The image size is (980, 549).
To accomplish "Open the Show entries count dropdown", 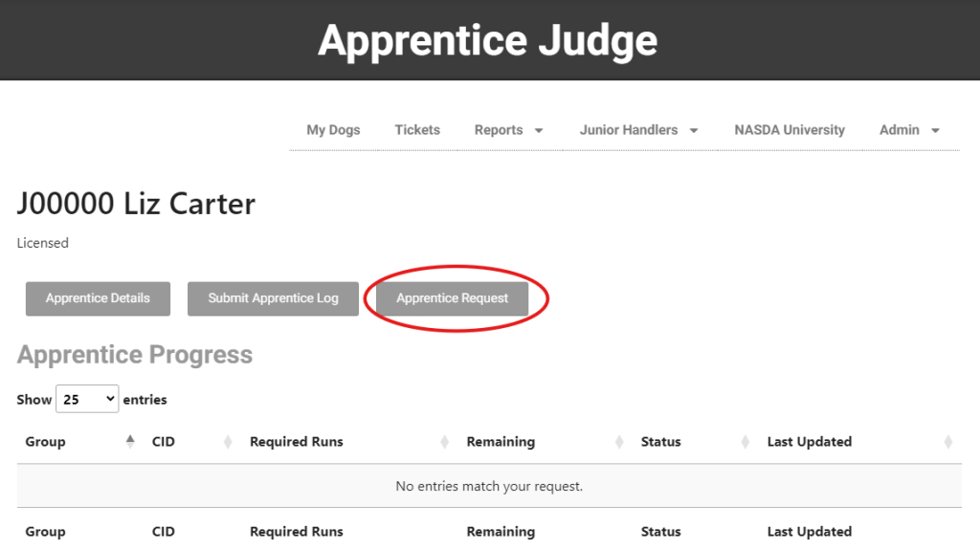I will [x=87, y=399].
